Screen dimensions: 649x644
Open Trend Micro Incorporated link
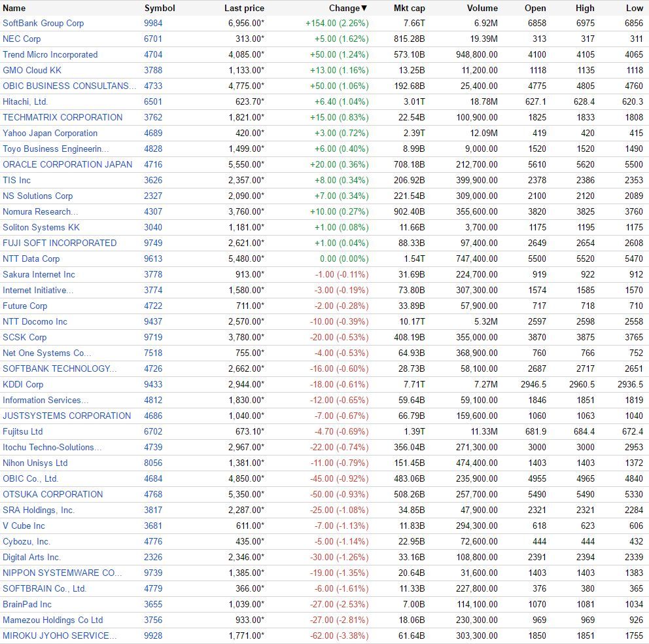[x=50, y=55]
